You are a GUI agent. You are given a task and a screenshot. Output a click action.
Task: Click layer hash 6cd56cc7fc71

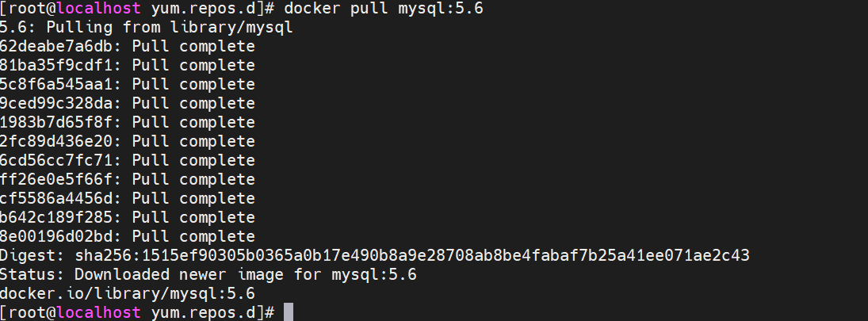pos(61,161)
